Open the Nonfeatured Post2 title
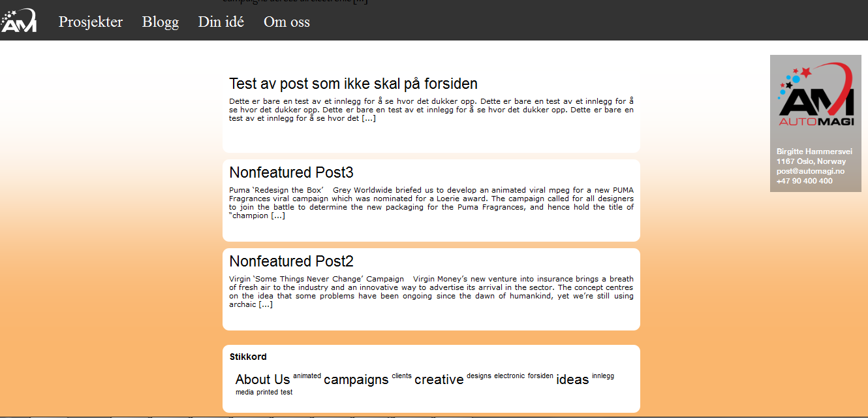The height and width of the screenshot is (418, 868). point(291,261)
